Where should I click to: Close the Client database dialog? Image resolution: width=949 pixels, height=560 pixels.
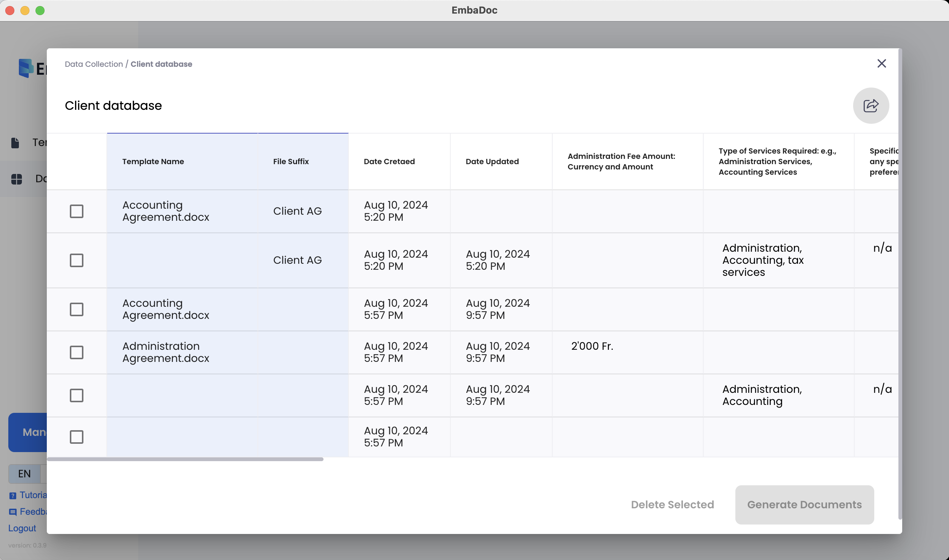[881, 63]
